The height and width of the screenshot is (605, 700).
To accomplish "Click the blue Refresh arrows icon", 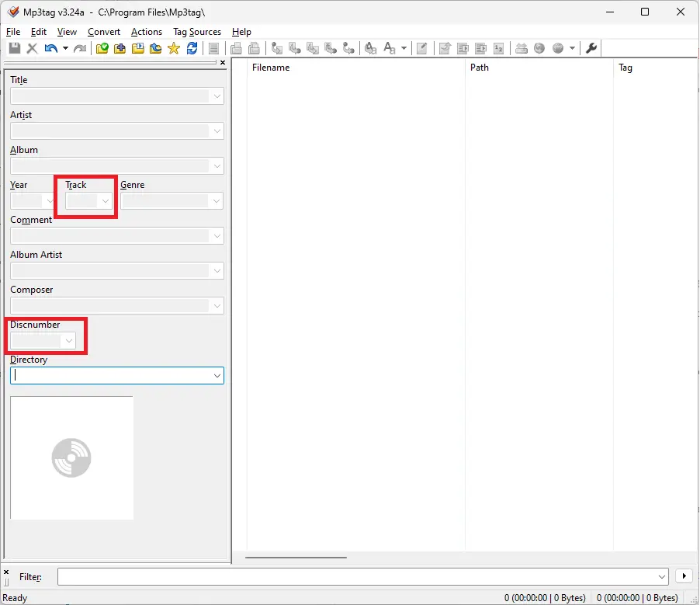I will click(192, 48).
